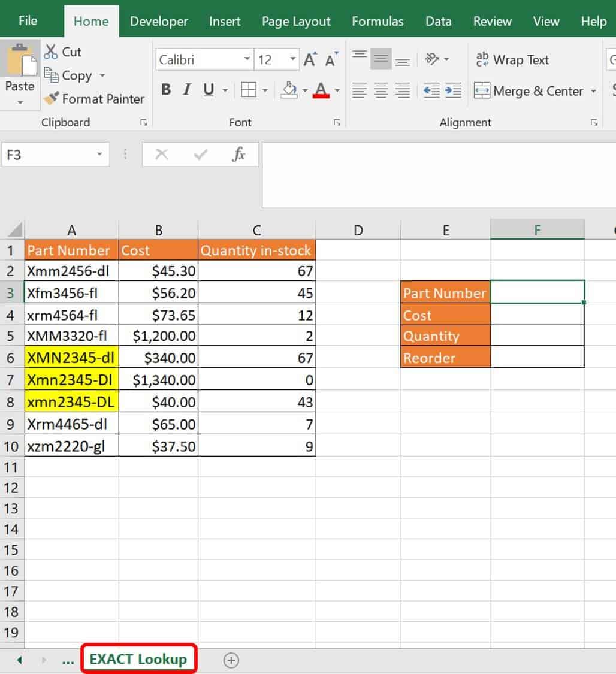Select cell with XMN2345-dl

click(71, 358)
